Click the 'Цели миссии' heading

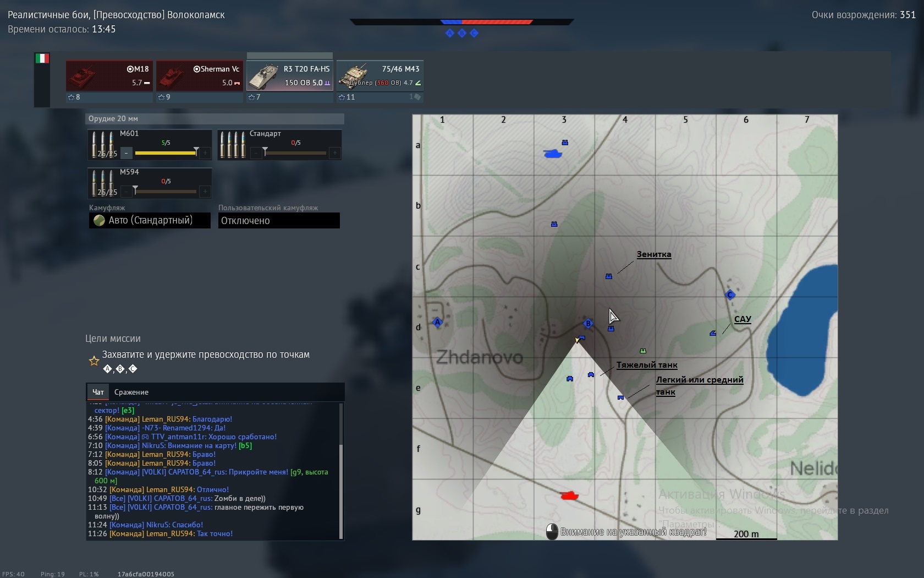pyautogui.click(x=113, y=339)
